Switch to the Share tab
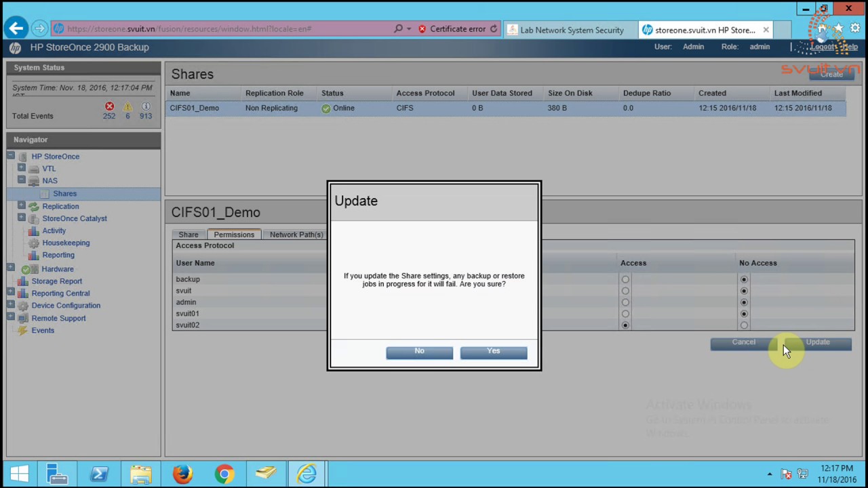Viewport: 868px width, 488px height. point(188,235)
